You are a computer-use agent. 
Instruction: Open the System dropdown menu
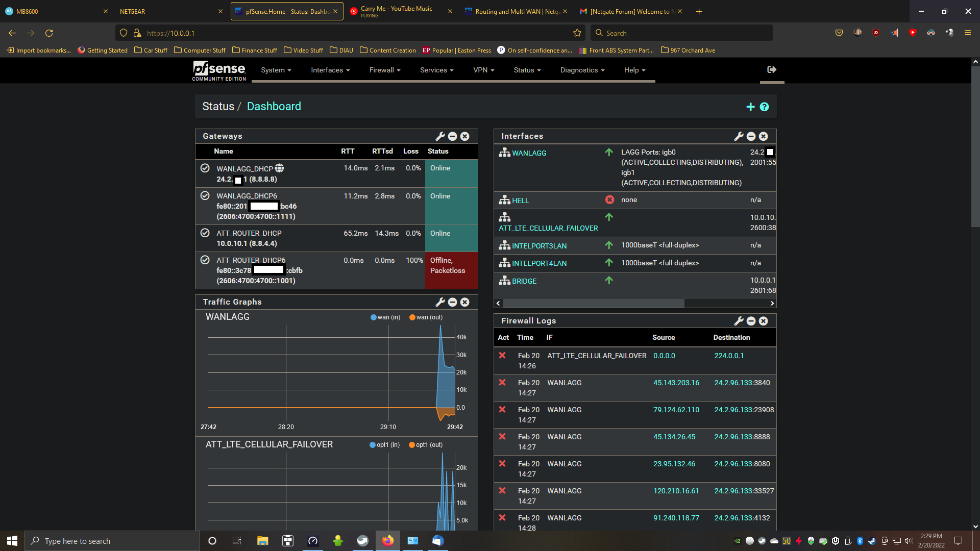(x=276, y=70)
